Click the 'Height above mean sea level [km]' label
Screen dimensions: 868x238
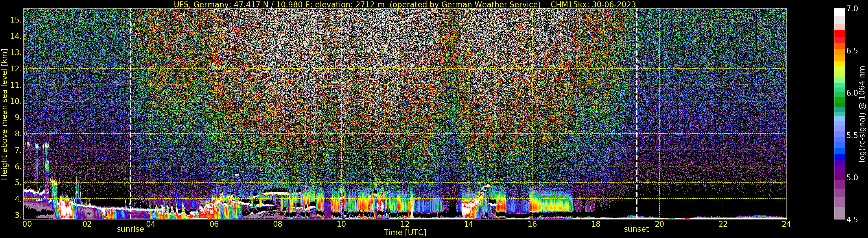click(4, 114)
